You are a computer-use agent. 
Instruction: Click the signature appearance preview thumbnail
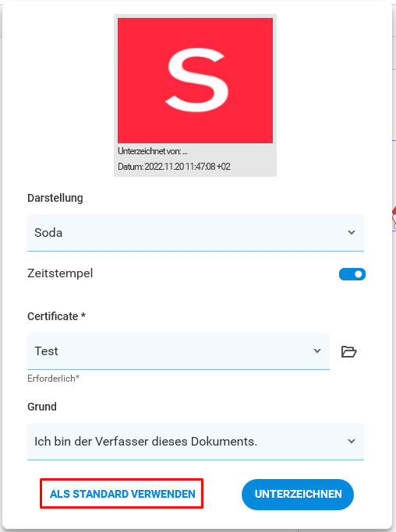coord(196,95)
